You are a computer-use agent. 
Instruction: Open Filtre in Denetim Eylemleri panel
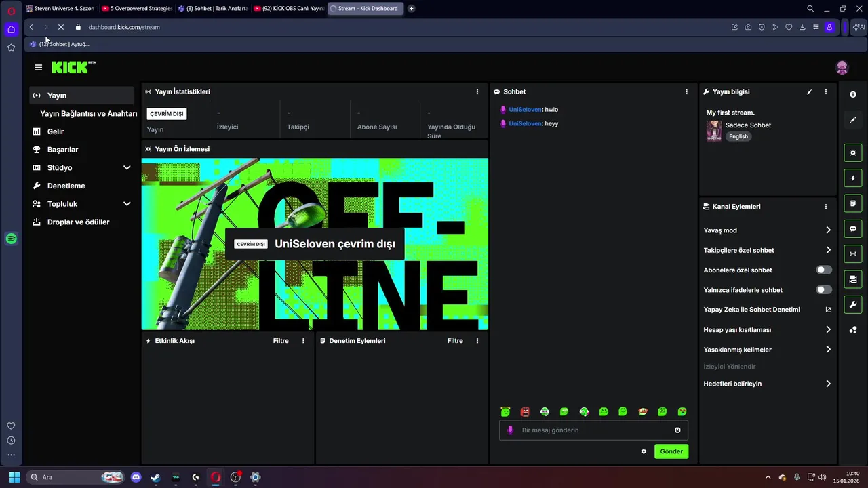coord(455,341)
